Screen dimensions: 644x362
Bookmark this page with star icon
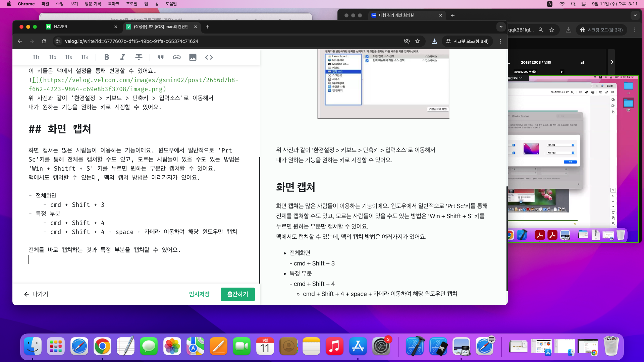[418, 41]
